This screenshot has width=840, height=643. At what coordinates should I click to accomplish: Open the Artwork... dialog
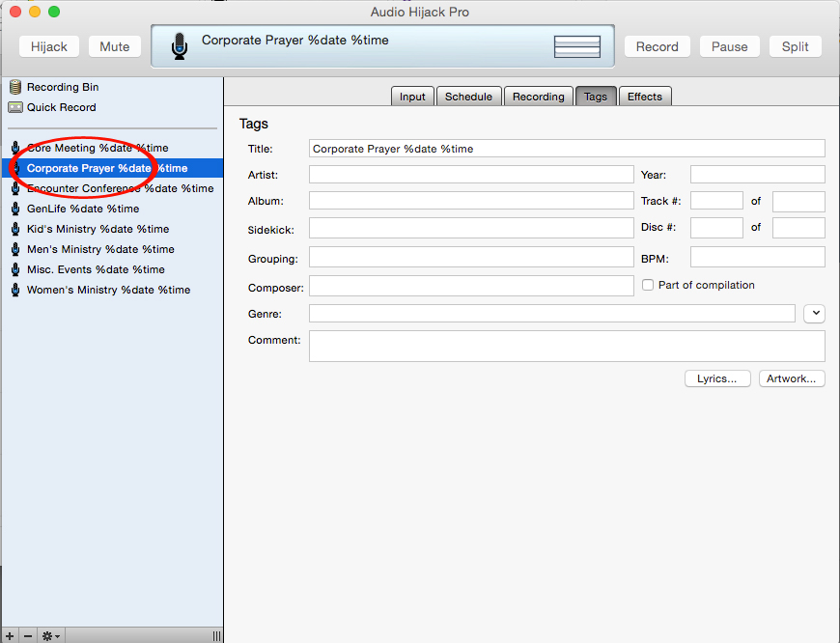[x=792, y=378]
